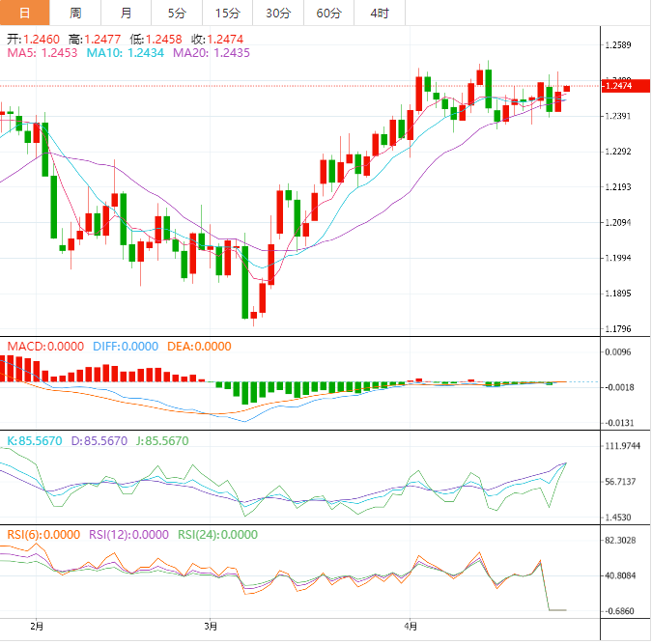Click the J:85.5670 indicator label
652x644 pixels.
(x=162, y=440)
